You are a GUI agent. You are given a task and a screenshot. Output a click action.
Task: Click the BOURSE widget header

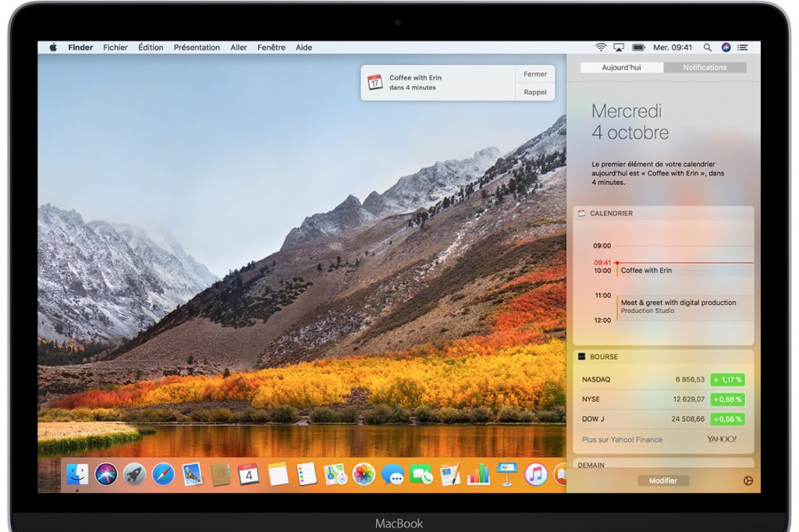(x=663, y=356)
